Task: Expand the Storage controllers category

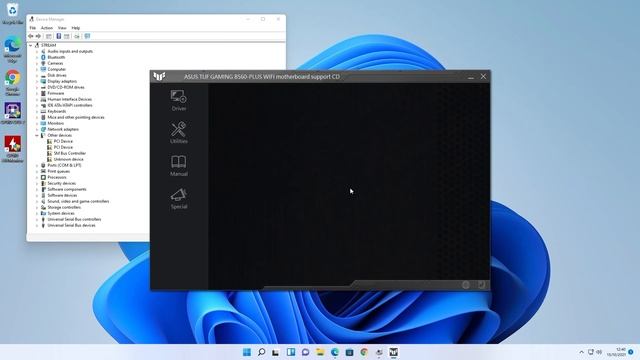Action: (37, 207)
